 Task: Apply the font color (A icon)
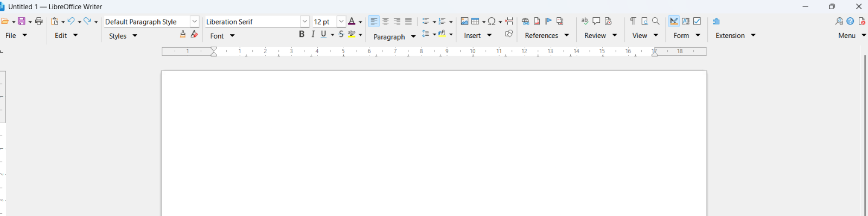click(x=352, y=22)
